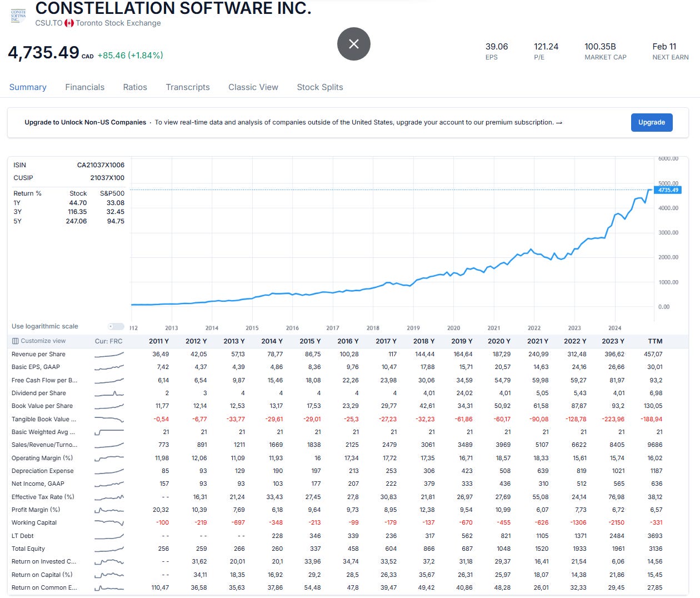Open the LT Debt sparkline
Screen dimensions: 700x598
109,536
